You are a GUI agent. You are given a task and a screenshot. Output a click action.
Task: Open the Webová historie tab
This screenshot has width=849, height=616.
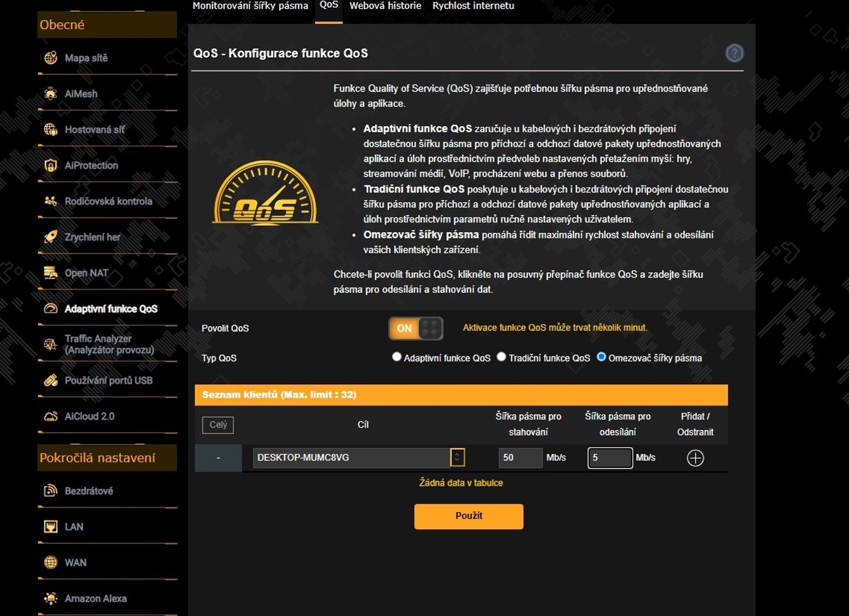click(x=385, y=6)
